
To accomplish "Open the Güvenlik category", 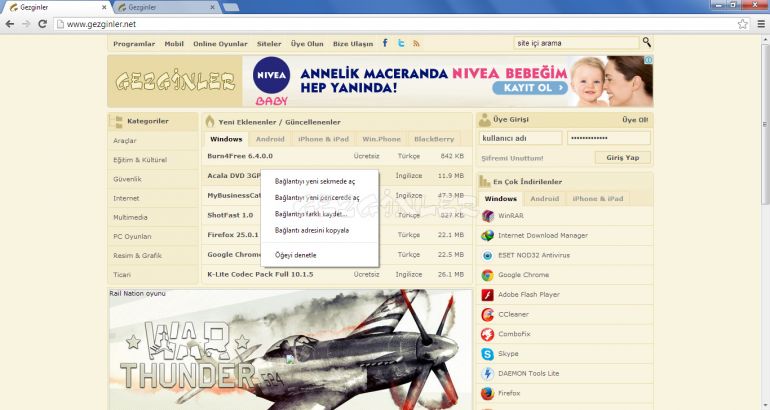I will tap(127, 179).
